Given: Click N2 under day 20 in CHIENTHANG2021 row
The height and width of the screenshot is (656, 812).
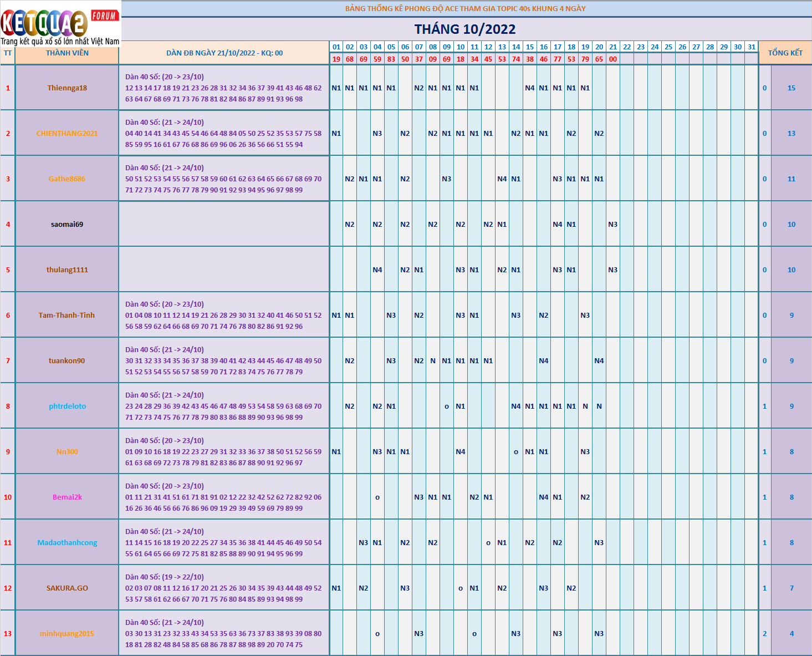Looking at the screenshot, I should coord(599,133).
